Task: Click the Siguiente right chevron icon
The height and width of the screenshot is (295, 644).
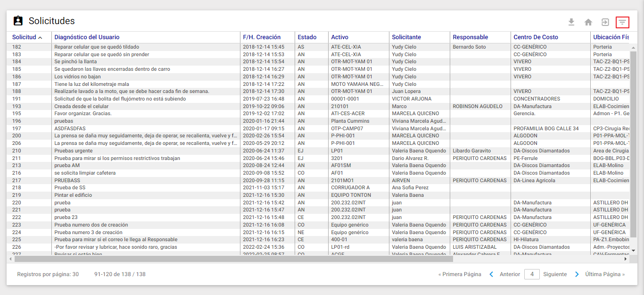Action: tap(577, 274)
